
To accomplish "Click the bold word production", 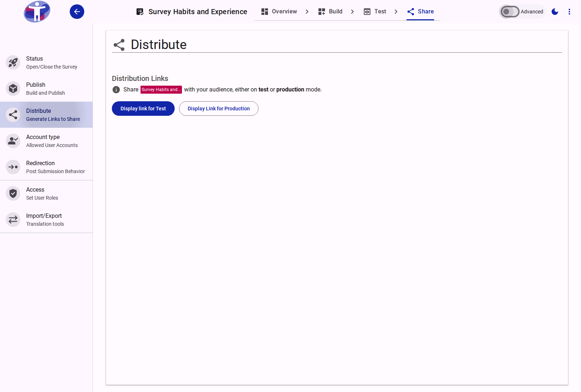I will click(290, 90).
